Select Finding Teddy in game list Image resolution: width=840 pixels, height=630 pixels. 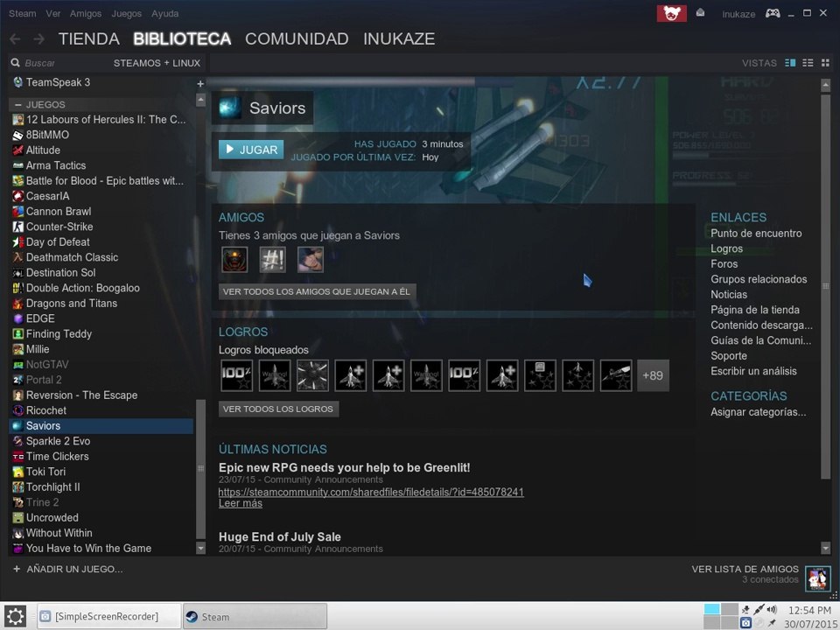(101, 333)
